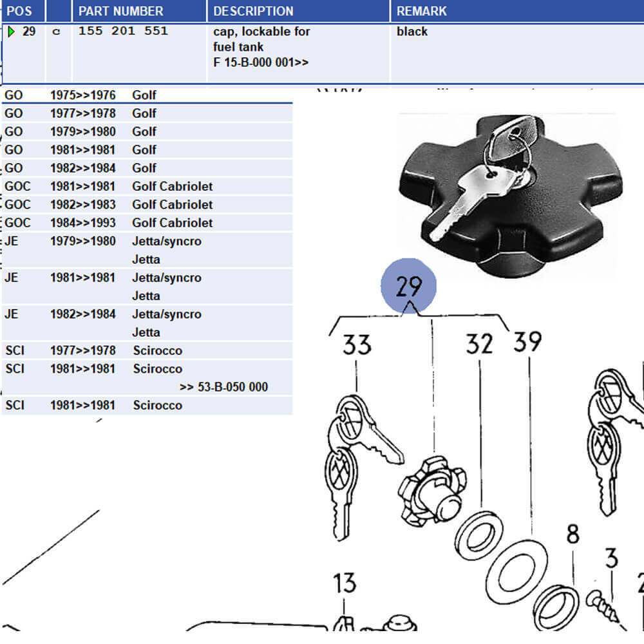Select part number 155 201 551
This screenshot has height=644, width=644.
coord(124,30)
